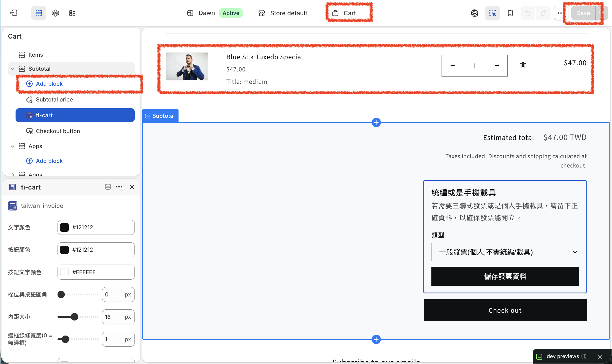Open the app embeds icon
Viewport: 612px width, 364px height.
tap(72, 13)
